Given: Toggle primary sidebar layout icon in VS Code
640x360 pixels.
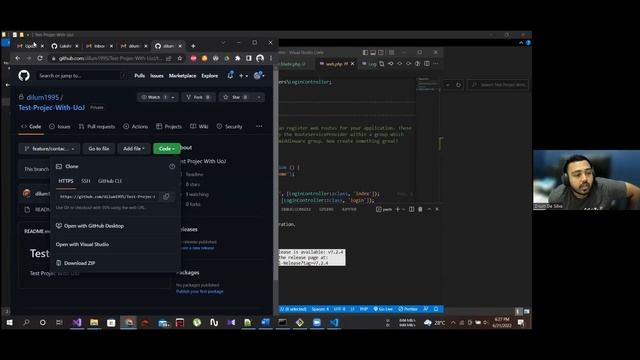Looking at the screenshot, I should coord(365,52).
